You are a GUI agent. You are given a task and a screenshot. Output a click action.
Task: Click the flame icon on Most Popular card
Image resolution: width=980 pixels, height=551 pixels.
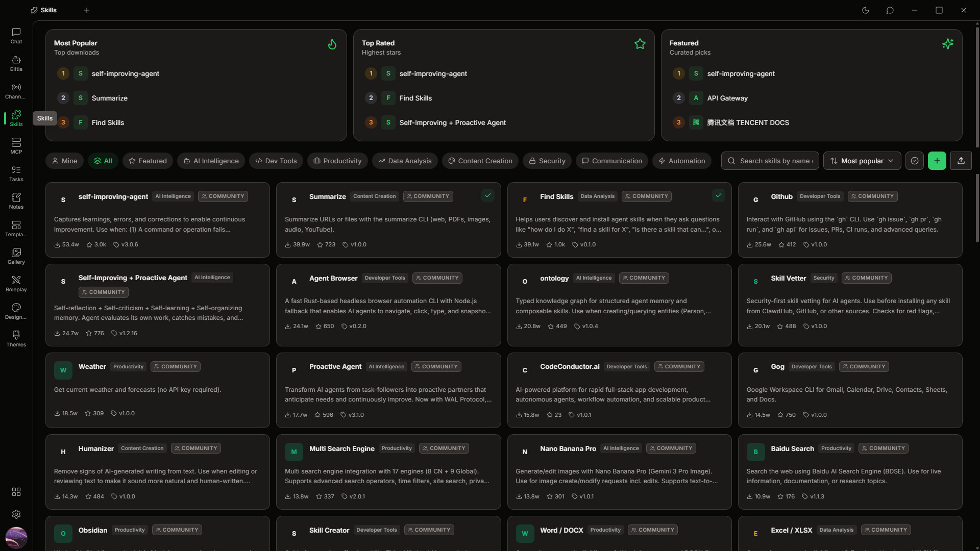332,44
